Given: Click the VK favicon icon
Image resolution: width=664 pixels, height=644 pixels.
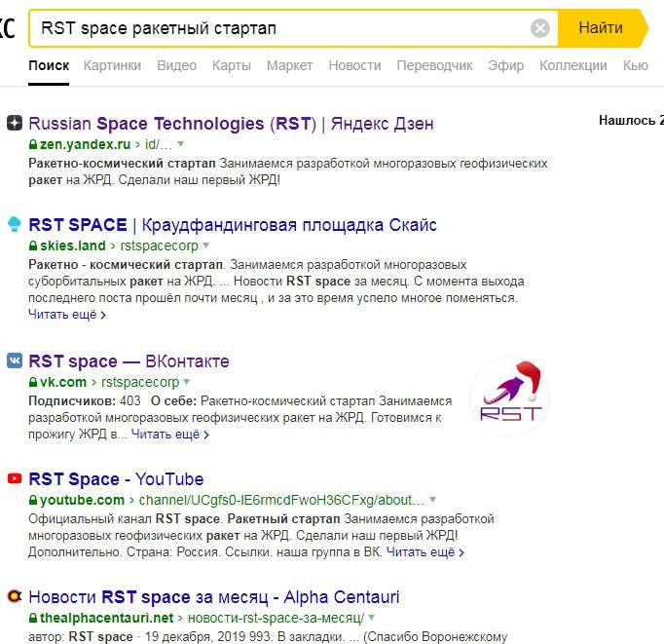Looking at the screenshot, I should point(15,360).
